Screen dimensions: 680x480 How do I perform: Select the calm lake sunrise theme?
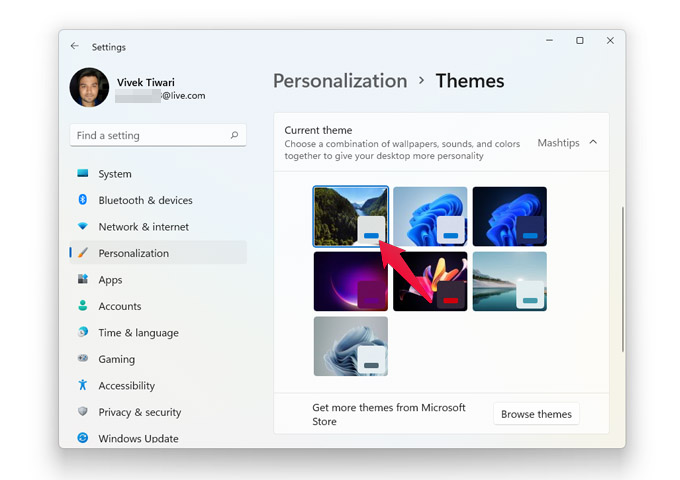tap(510, 281)
